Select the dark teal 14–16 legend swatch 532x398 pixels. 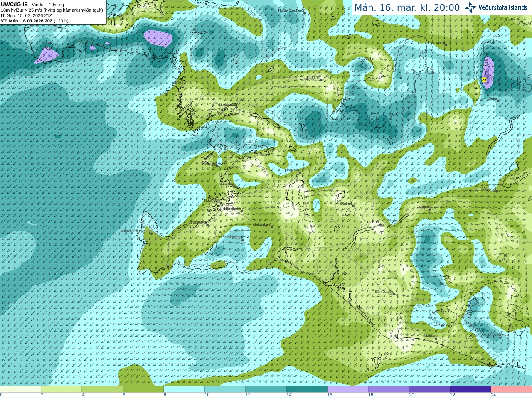point(307,389)
